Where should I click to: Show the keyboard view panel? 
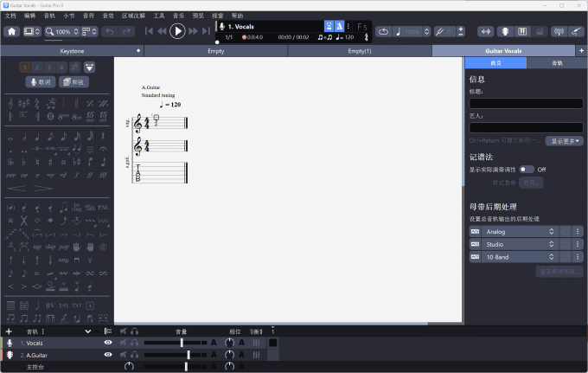click(x=522, y=31)
